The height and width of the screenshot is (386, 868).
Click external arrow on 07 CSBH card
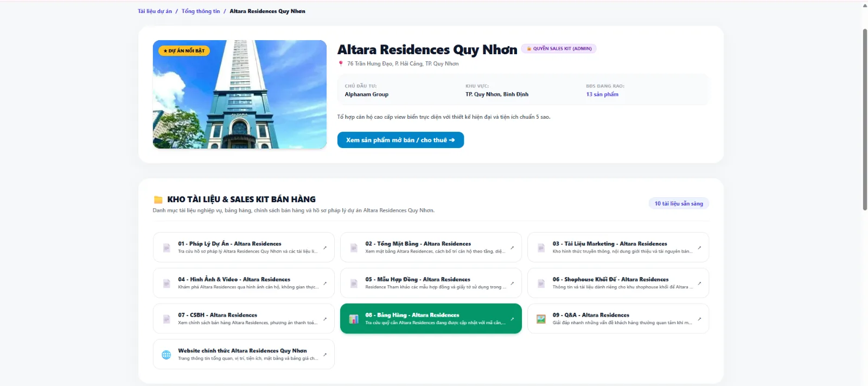[x=324, y=319]
